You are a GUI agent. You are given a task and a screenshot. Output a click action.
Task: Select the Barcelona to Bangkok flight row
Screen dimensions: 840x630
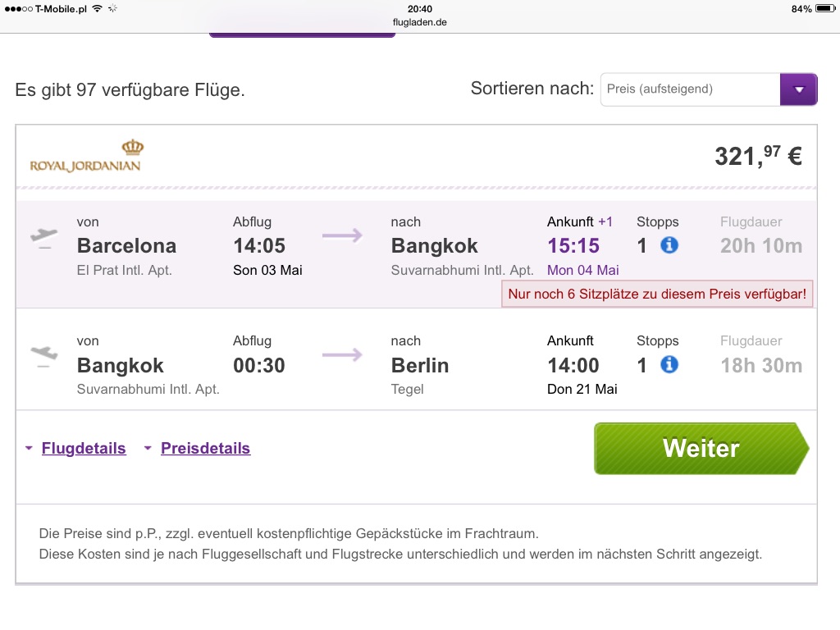416,254
